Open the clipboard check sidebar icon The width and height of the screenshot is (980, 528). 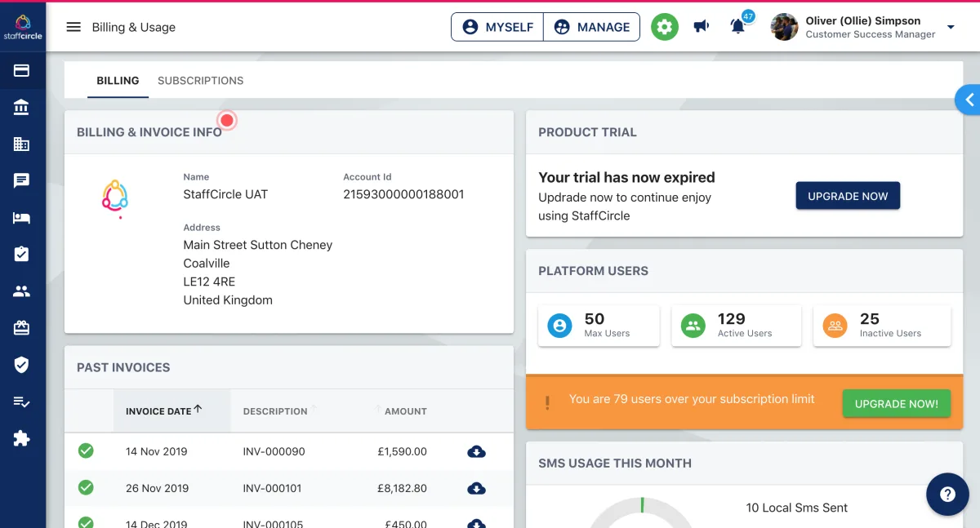tap(22, 255)
